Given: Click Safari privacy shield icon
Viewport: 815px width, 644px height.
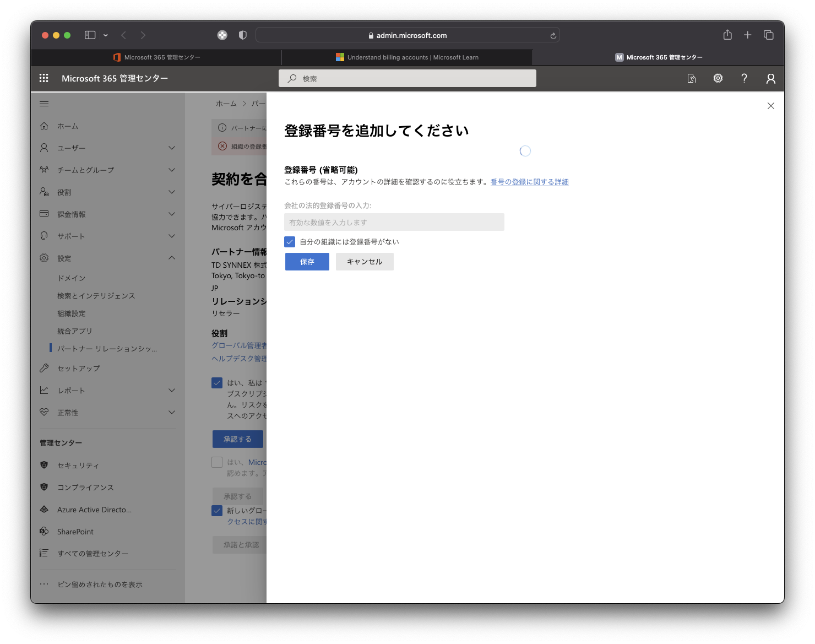Looking at the screenshot, I should tap(243, 35).
